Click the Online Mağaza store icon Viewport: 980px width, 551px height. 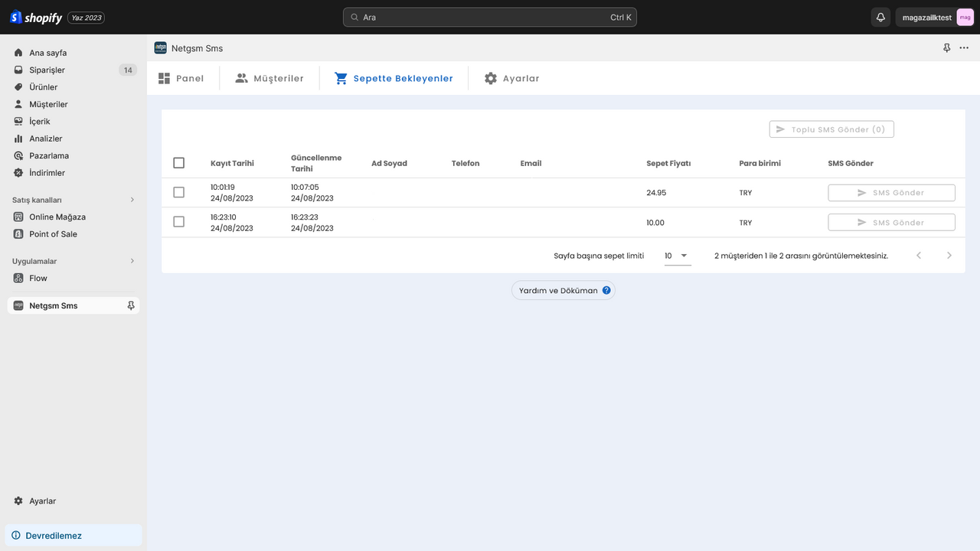click(x=18, y=217)
